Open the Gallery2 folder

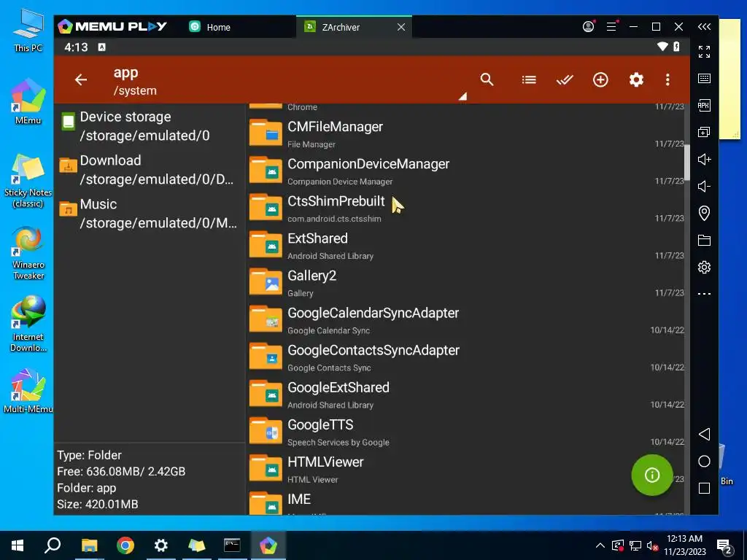[467, 284]
